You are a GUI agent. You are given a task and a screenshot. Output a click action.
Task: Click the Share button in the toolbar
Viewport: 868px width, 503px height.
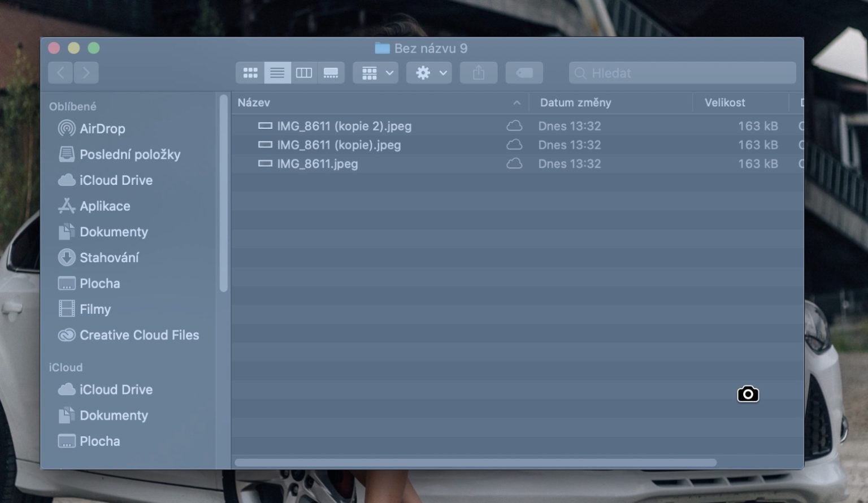[478, 72]
